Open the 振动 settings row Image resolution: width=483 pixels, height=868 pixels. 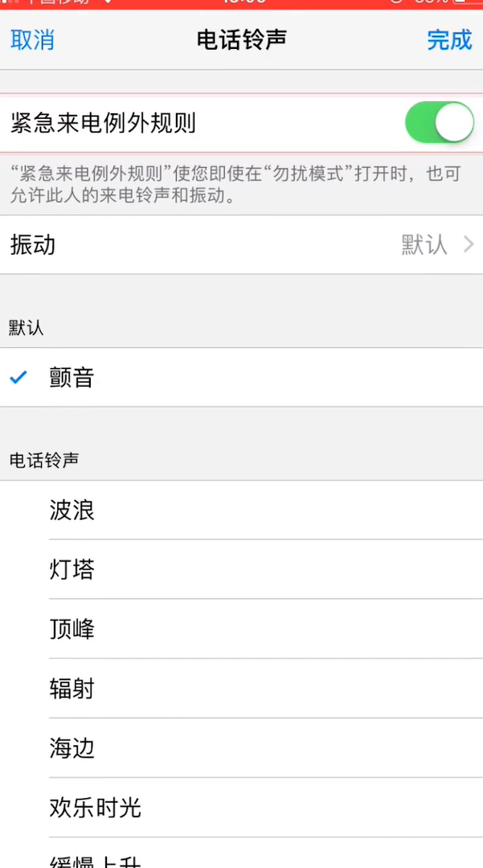point(241,244)
